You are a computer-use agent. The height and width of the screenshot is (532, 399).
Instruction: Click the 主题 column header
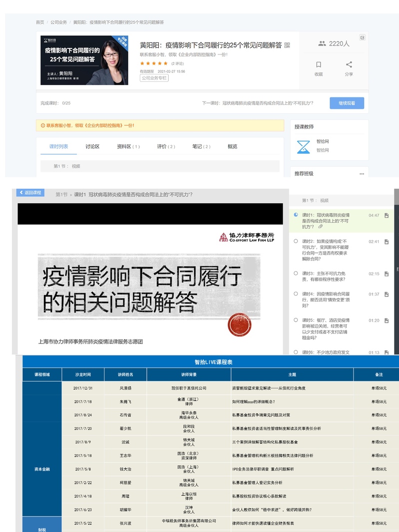pyautogui.click(x=293, y=375)
